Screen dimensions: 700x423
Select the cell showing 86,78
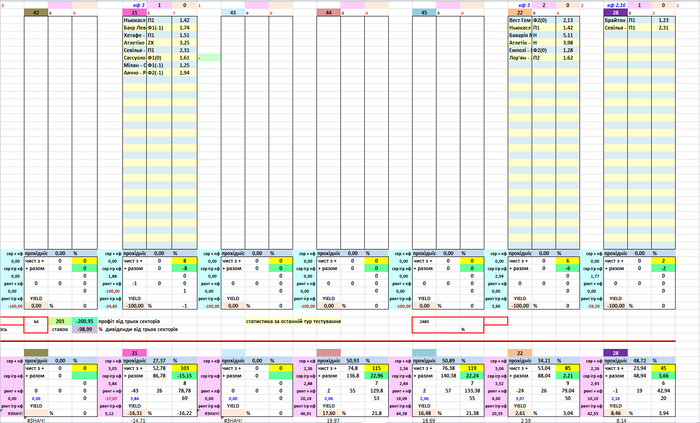159,376
